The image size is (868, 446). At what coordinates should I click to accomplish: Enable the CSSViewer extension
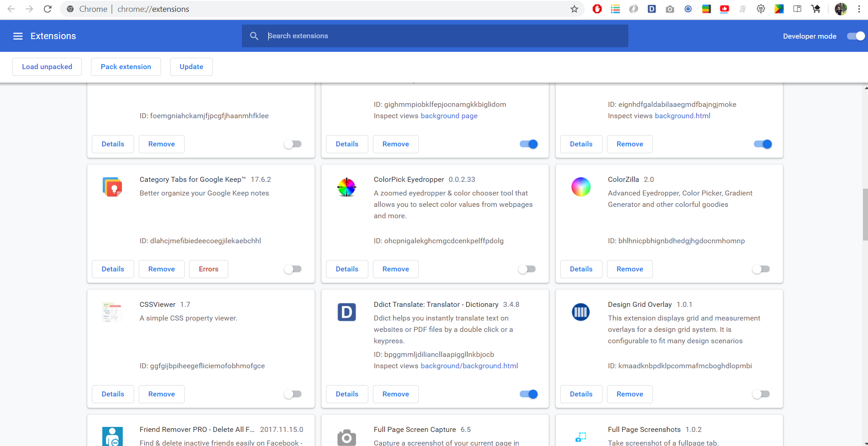[x=293, y=394]
